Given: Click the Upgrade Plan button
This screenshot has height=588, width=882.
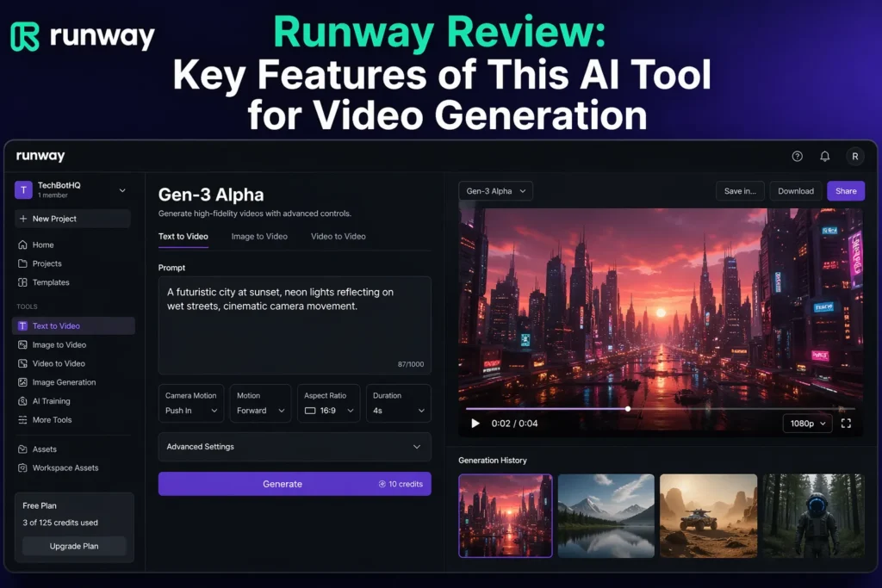Looking at the screenshot, I should [74, 546].
